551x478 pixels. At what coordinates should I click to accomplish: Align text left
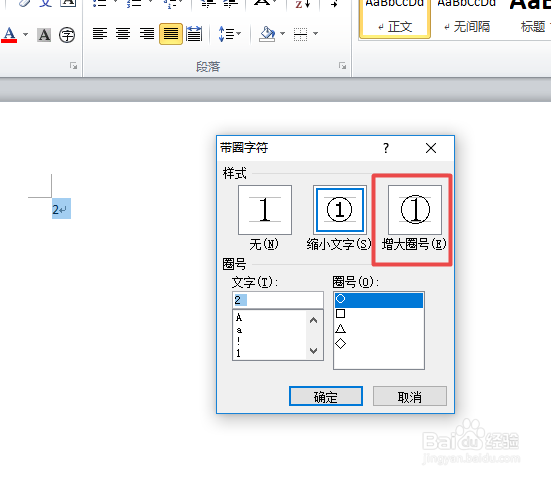tap(100, 34)
